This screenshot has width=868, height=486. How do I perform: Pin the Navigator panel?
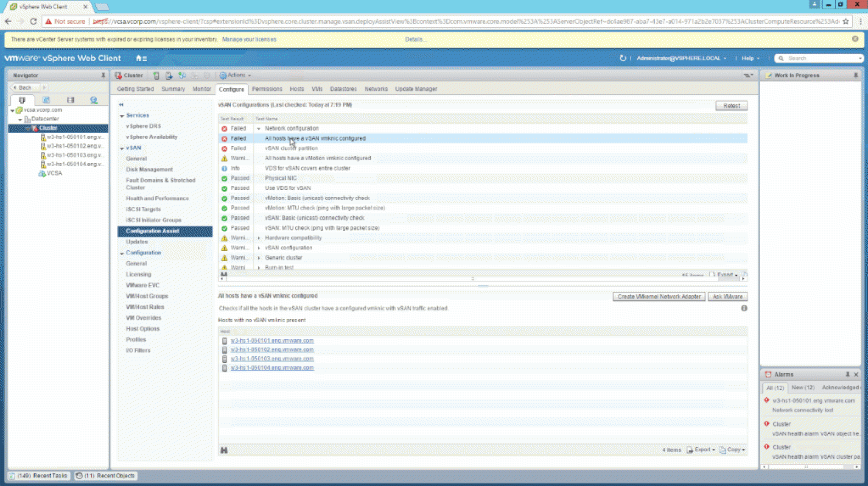click(x=103, y=75)
